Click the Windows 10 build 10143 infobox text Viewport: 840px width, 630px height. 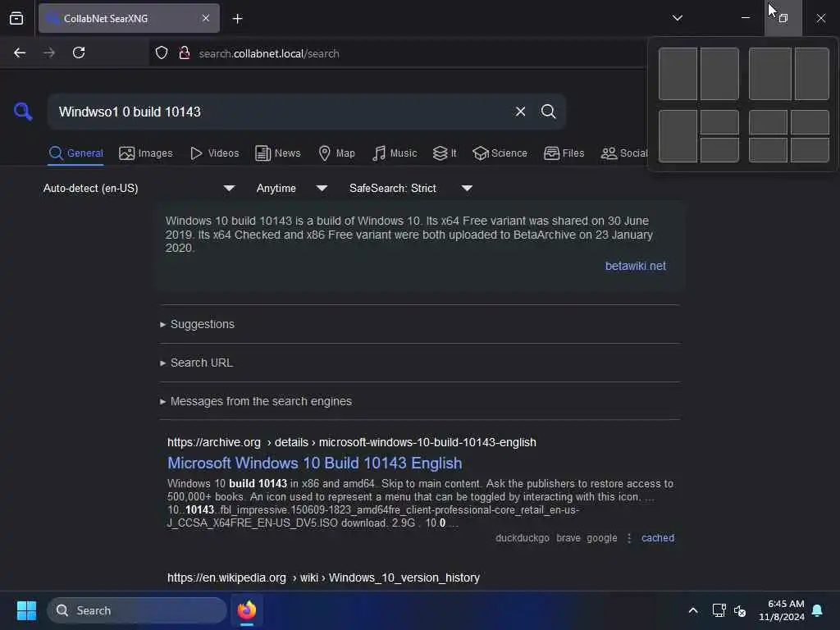409,234
